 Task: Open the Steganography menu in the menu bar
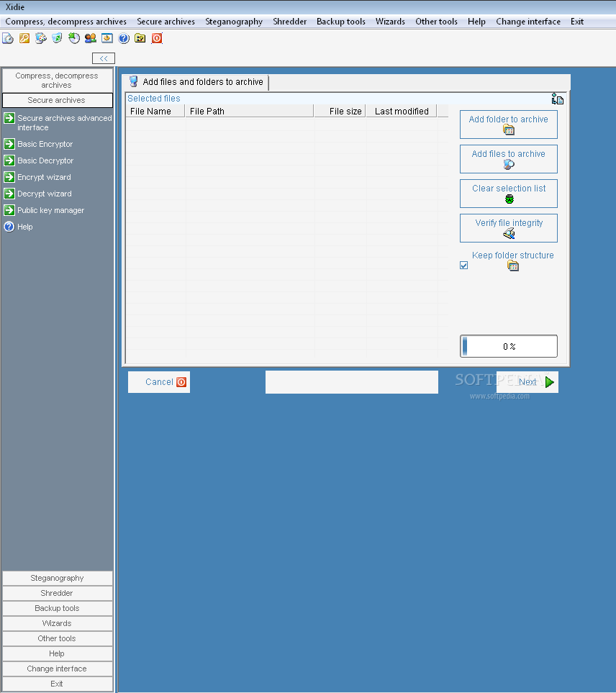[x=234, y=22]
